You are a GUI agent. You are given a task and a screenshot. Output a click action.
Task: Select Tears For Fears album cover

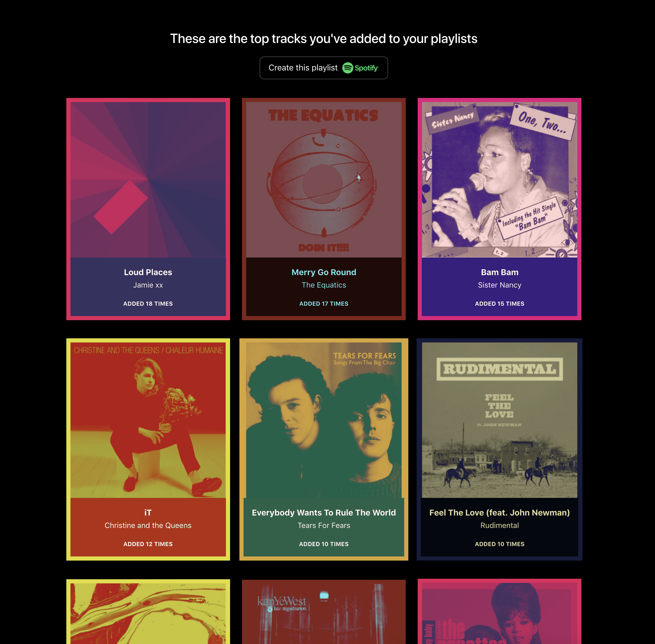[x=323, y=420]
